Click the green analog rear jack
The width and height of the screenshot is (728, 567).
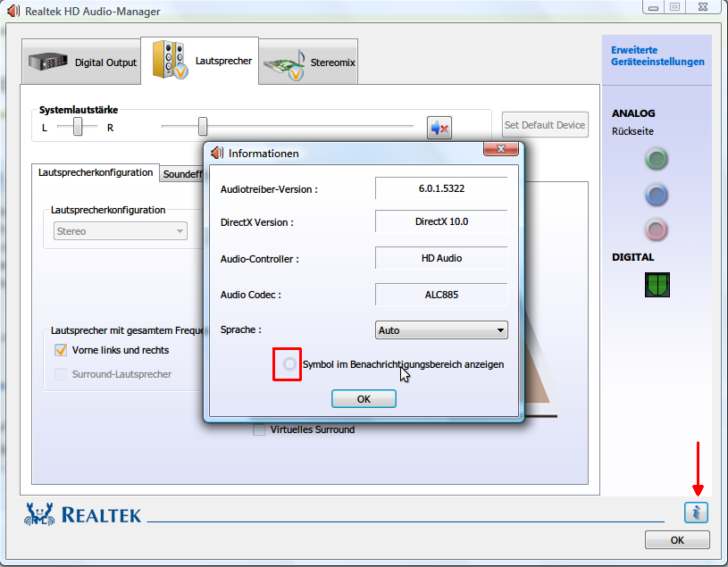(656, 159)
